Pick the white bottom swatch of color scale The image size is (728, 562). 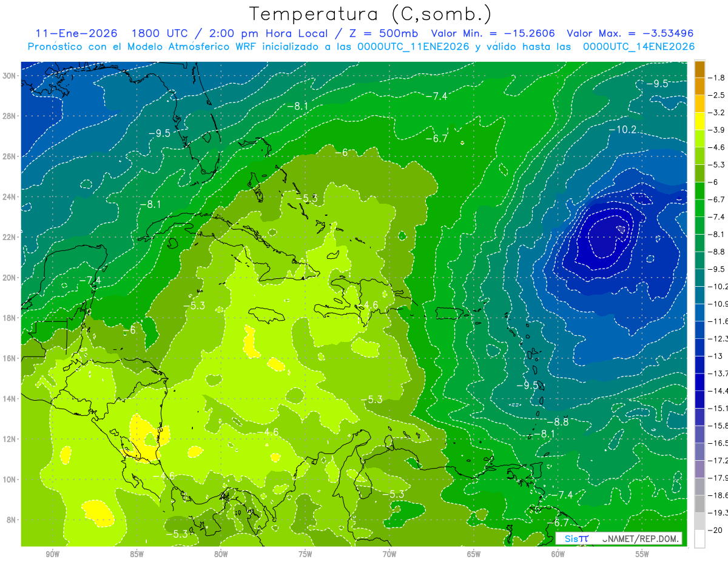[699, 539]
